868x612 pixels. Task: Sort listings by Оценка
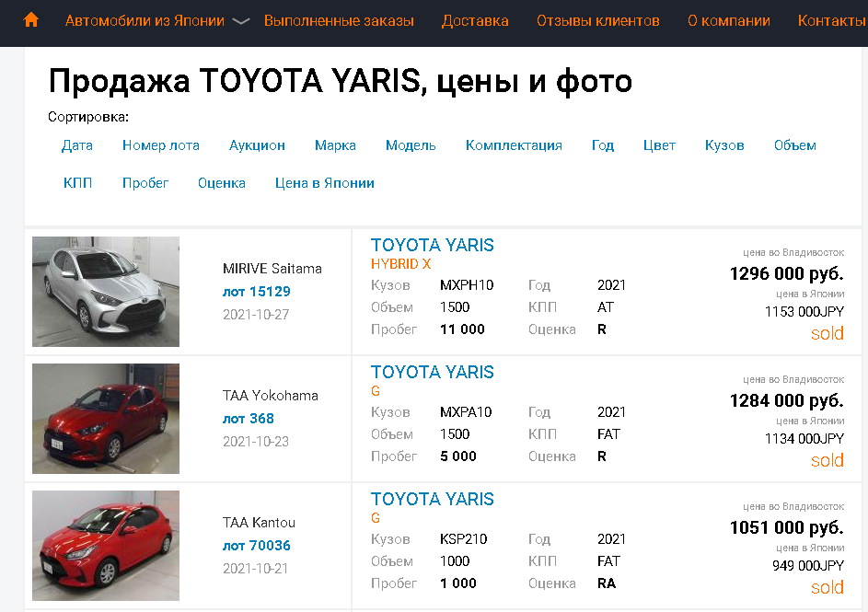coord(222,183)
